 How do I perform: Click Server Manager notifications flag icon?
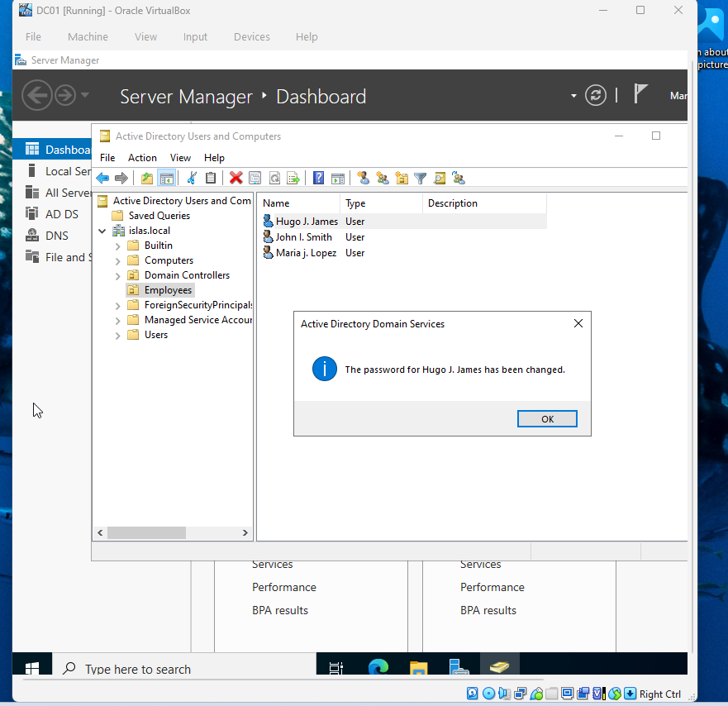pos(640,93)
